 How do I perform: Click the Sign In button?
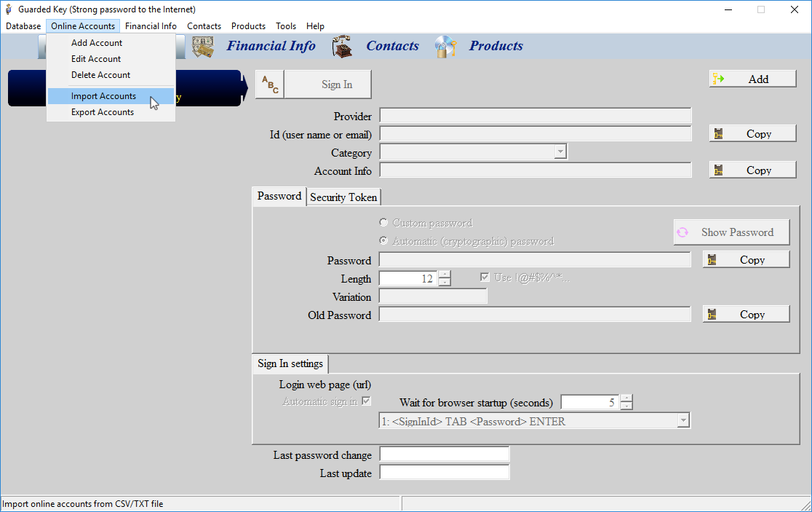tap(328, 84)
